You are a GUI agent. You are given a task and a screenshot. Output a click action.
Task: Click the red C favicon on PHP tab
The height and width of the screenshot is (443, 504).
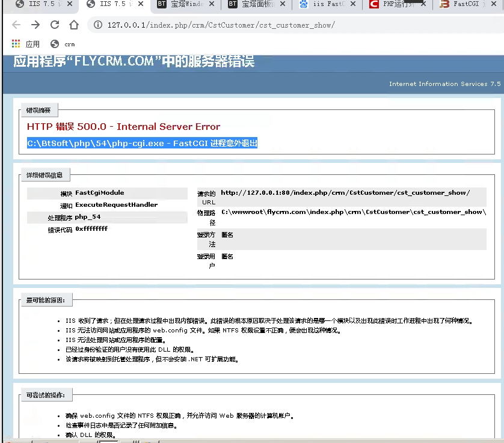point(374,4)
